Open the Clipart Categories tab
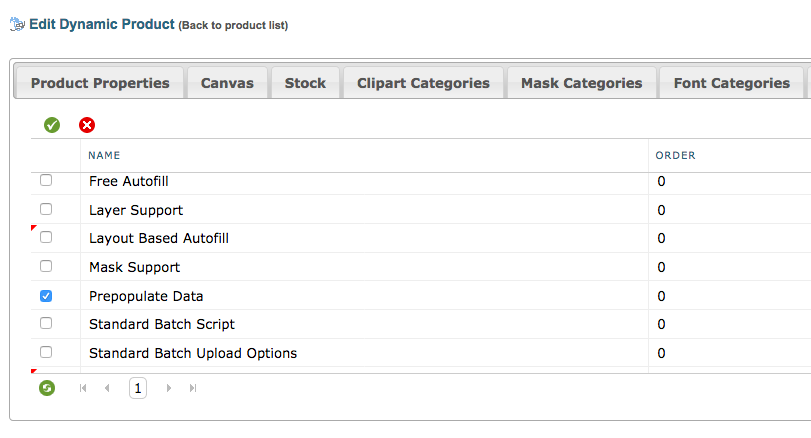This screenshot has width=811, height=438. click(423, 83)
